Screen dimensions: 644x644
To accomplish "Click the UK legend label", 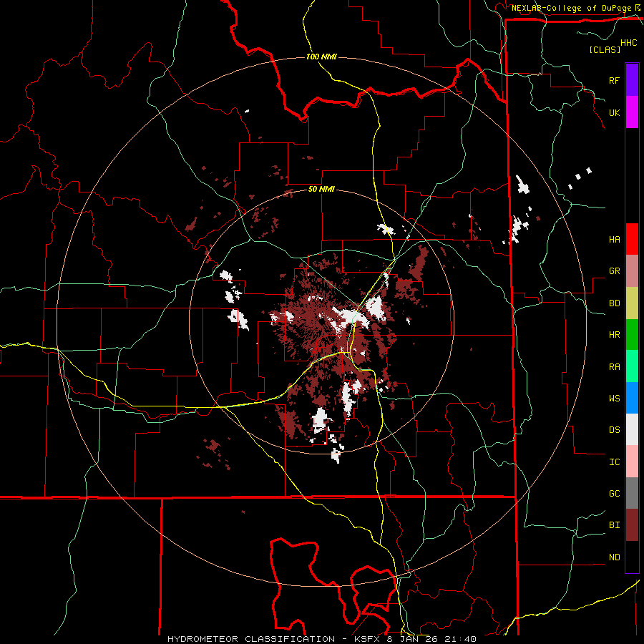I will [614, 112].
